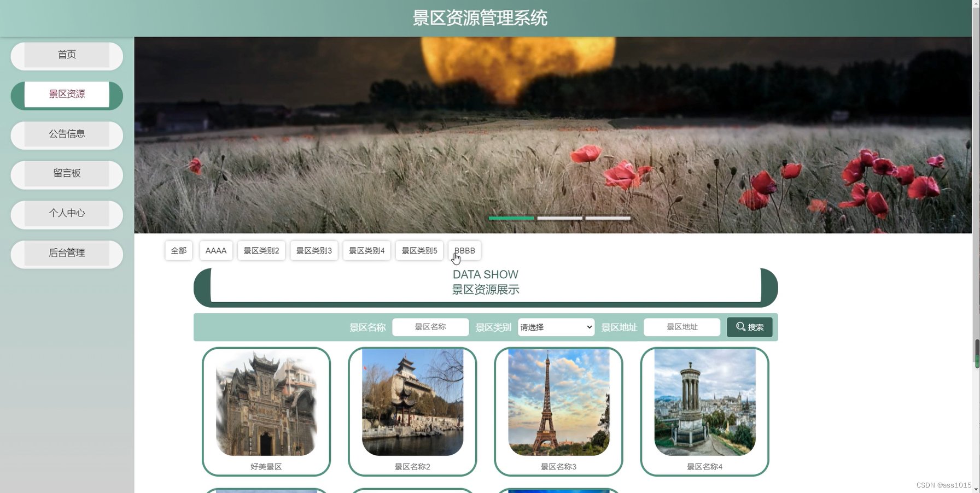Click the 景区资源展示 section heading

(486, 290)
